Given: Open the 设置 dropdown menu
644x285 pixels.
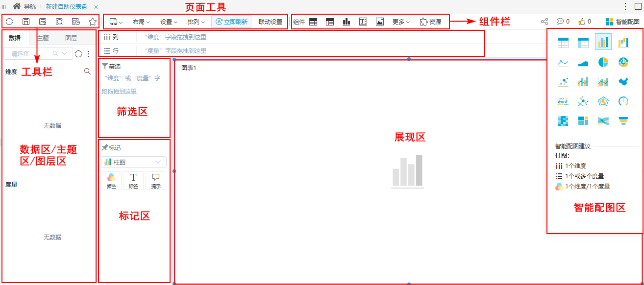Looking at the screenshot, I should (x=169, y=22).
